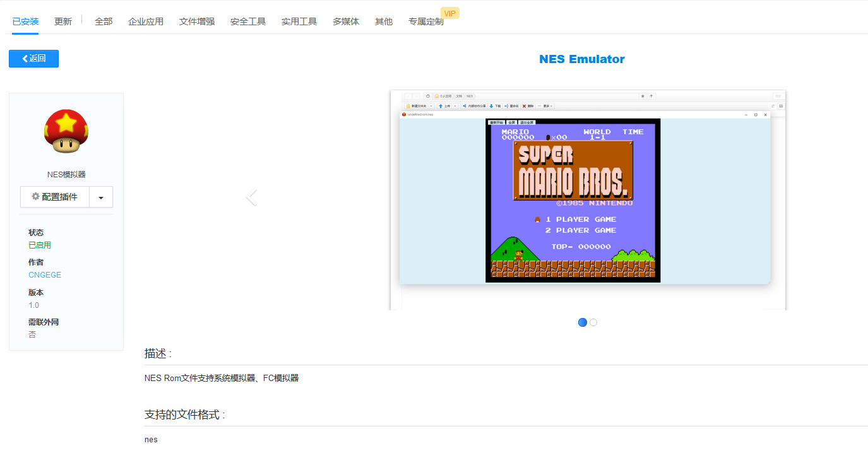The image size is (868, 470).
Task: Select the first carousel dot
Action: [x=583, y=322]
